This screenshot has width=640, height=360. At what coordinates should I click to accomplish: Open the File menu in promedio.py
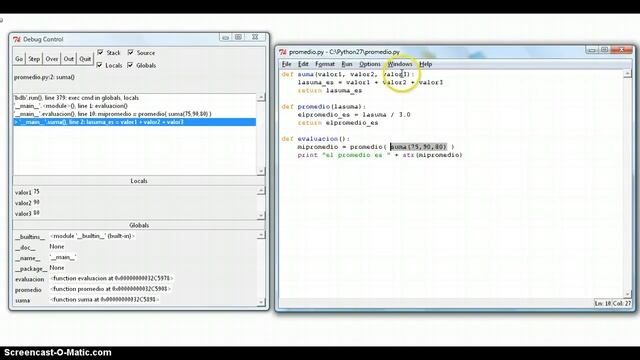[x=287, y=64]
